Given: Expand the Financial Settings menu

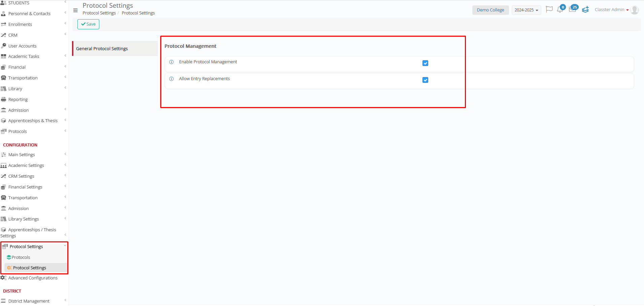Looking at the screenshot, I should coord(25,187).
